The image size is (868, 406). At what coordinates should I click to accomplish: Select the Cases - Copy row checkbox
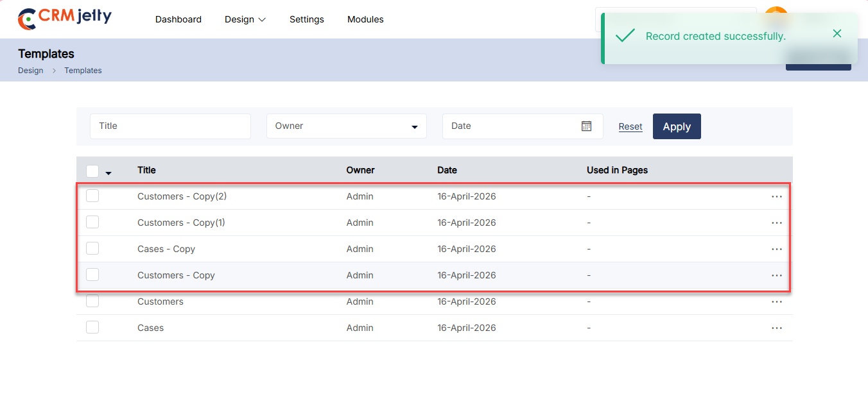(92, 248)
